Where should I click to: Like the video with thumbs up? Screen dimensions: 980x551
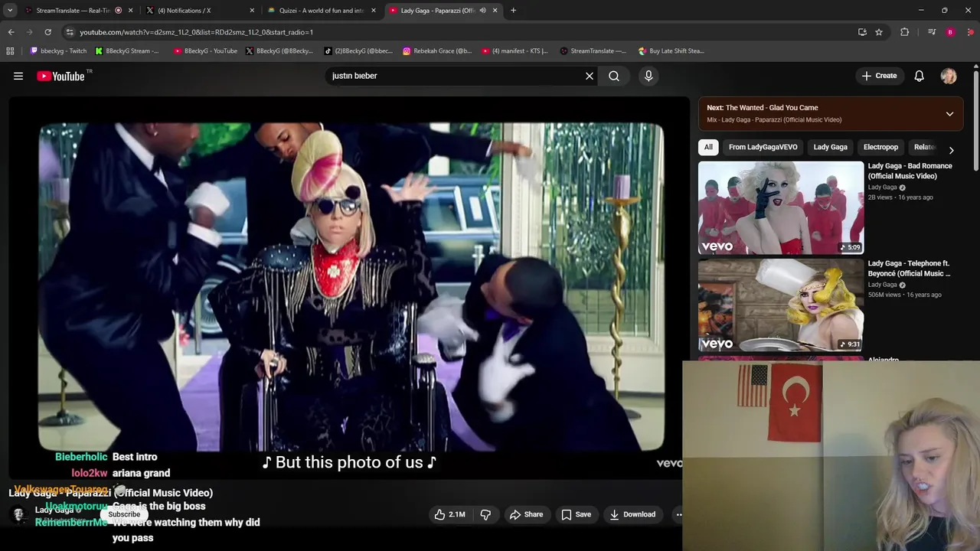450,514
